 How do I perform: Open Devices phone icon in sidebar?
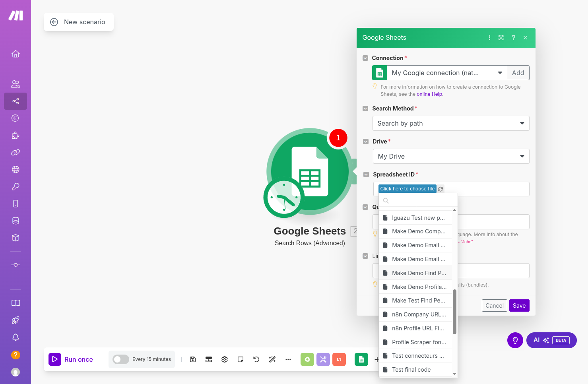pos(16,204)
